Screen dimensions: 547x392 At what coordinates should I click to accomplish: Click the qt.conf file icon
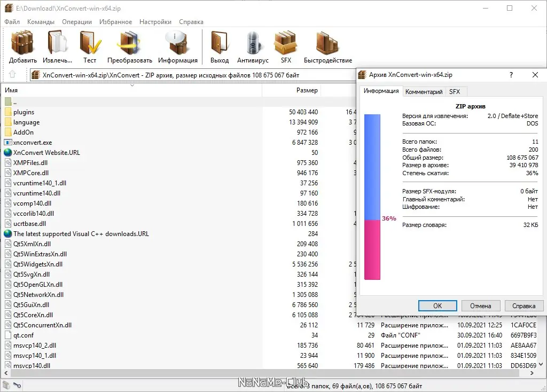point(8,335)
